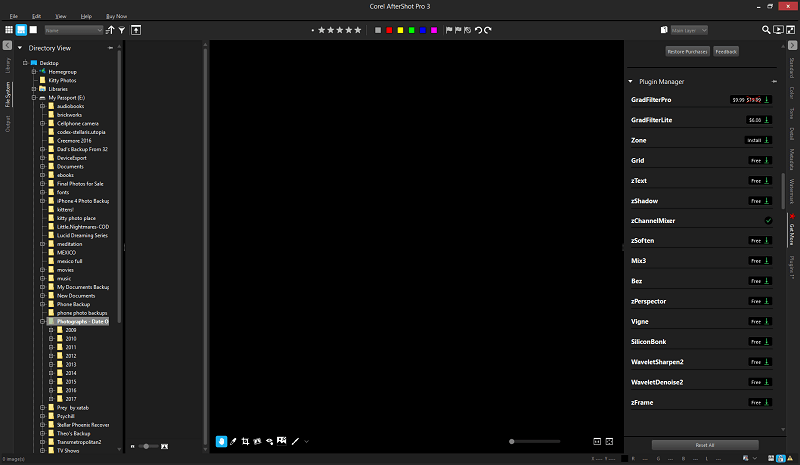The image size is (800, 465).
Task: Open the Name sort dropdown
Action: pos(74,30)
